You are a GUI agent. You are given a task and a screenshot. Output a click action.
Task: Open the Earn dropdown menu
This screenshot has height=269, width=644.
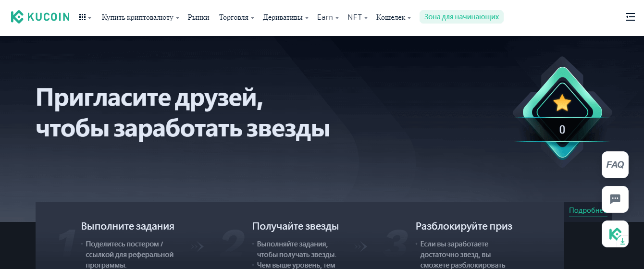pyautogui.click(x=328, y=17)
